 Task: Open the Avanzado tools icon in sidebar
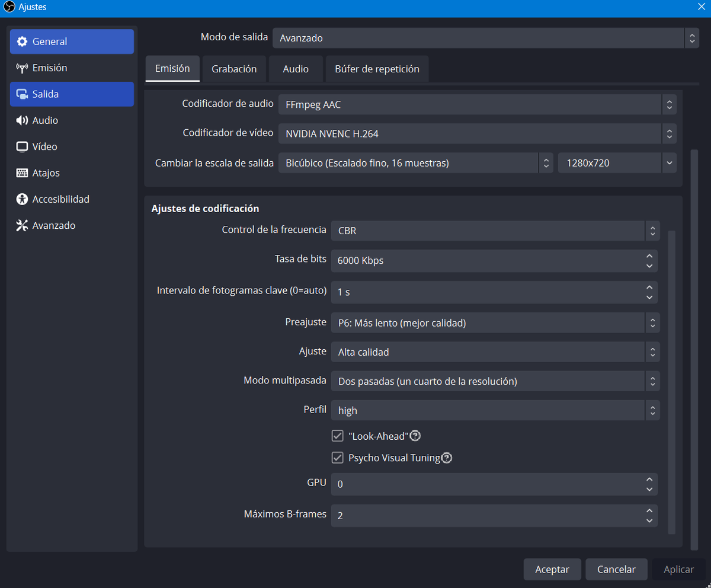(22, 225)
